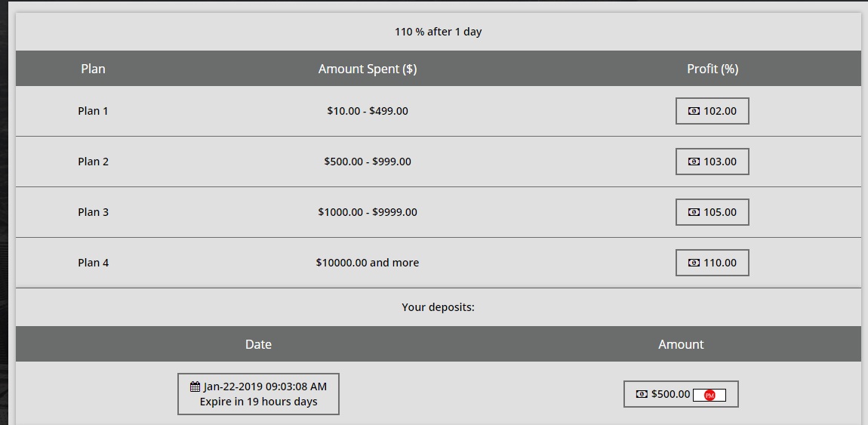
Task: Click the Amount Spent ($) column header
Action: point(368,69)
